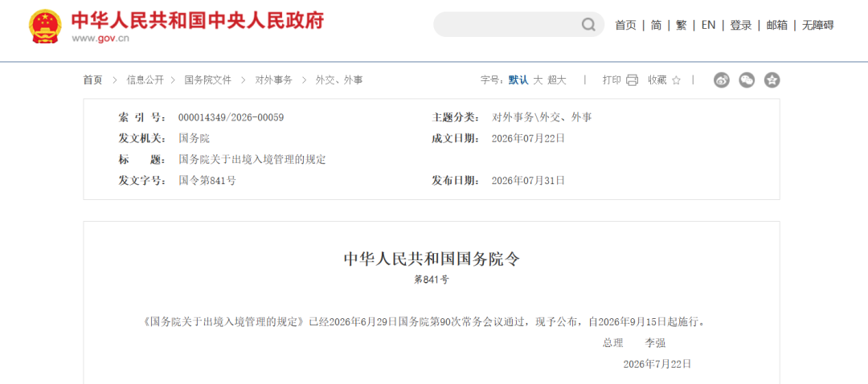
Task: Open 外交、外事 breadcrumb item
Action: [x=339, y=80]
